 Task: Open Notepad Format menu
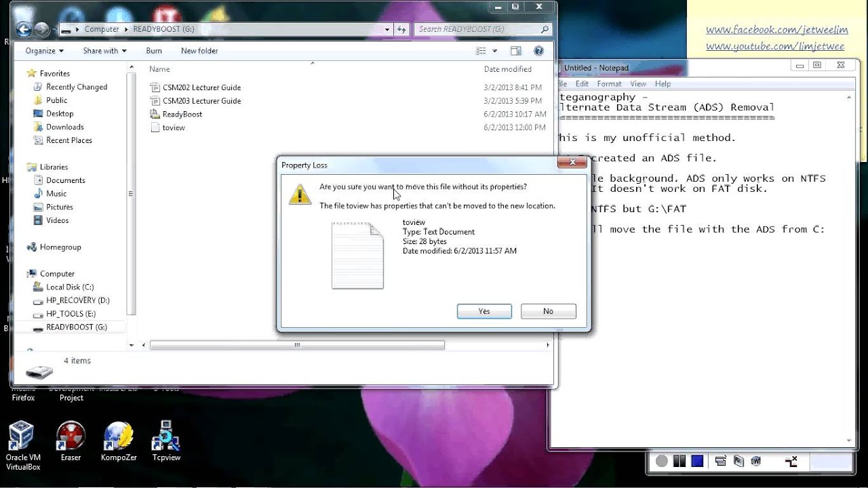pos(609,84)
